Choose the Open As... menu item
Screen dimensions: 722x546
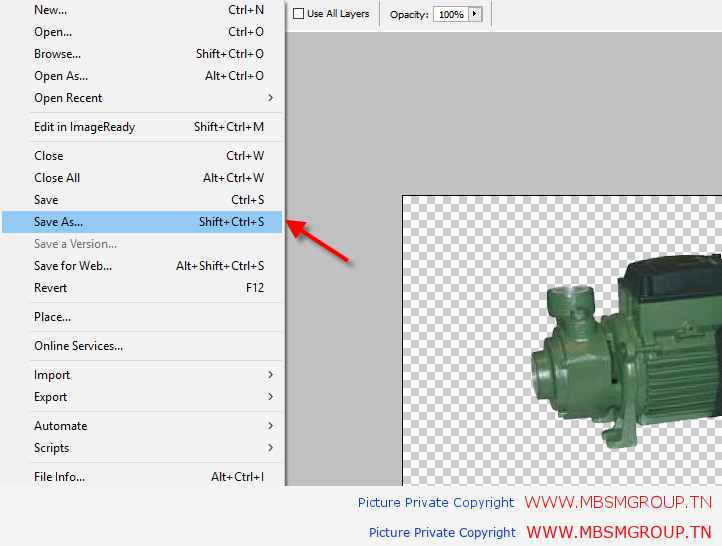[142, 76]
